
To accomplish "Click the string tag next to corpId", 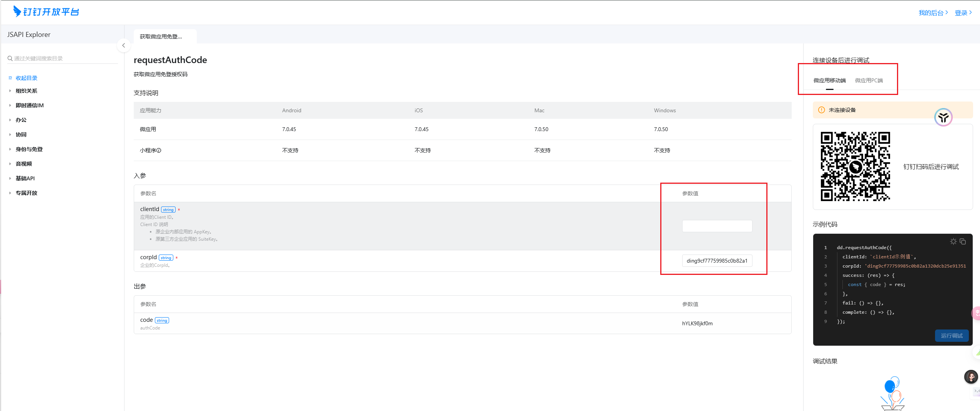I will tap(166, 258).
